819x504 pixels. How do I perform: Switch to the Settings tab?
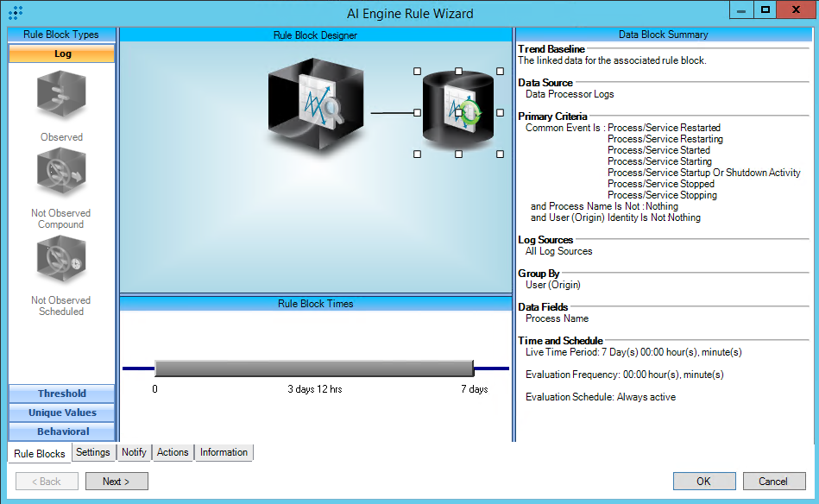point(92,452)
